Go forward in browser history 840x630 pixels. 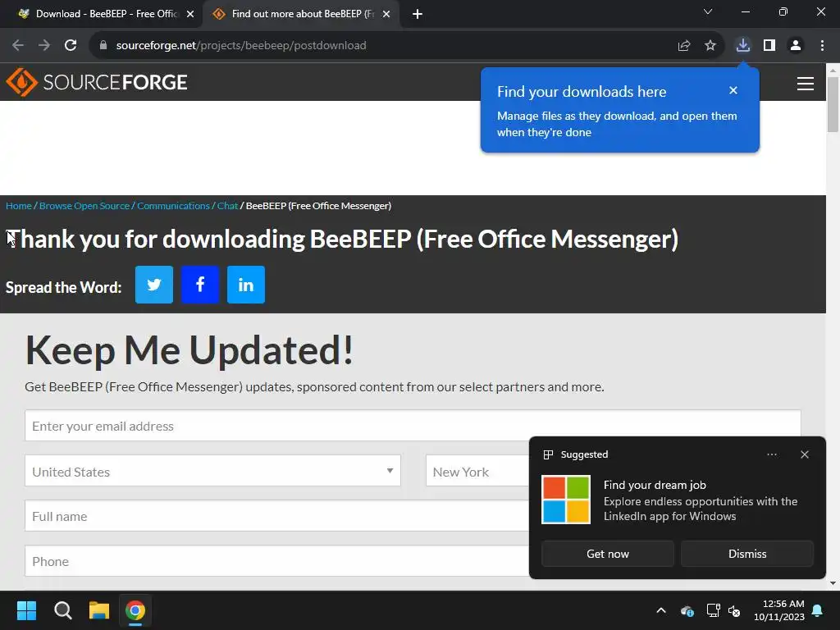pyautogui.click(x=44, y=46)
